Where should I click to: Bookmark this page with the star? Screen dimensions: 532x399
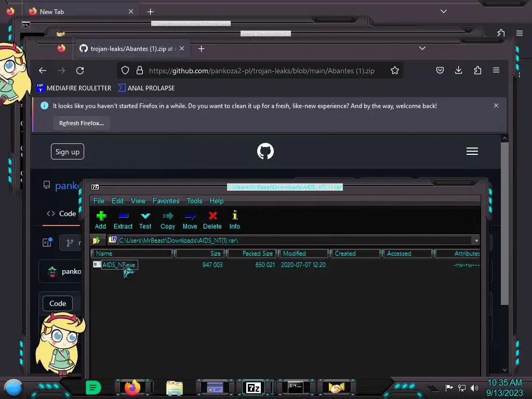point(395,71)
